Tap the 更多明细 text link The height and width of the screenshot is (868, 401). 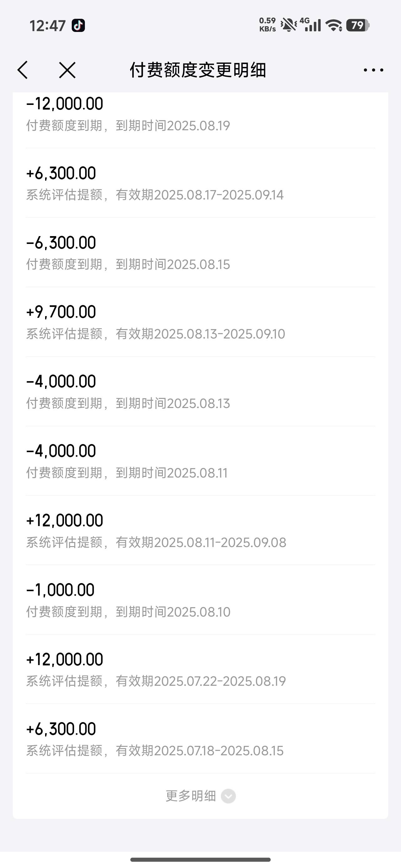tap(190, 796)
